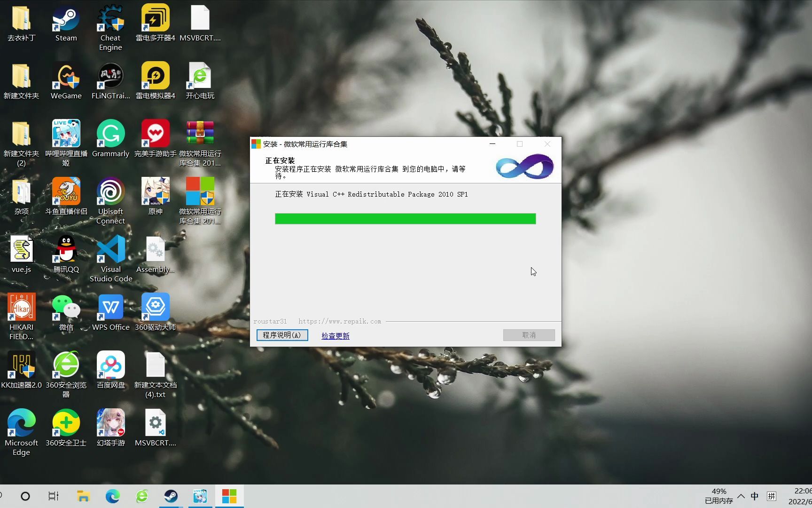Viewport: 812px width, 508px height.
Task: Select the Cheat Engine desktop icon
Action: coord(110,28)
